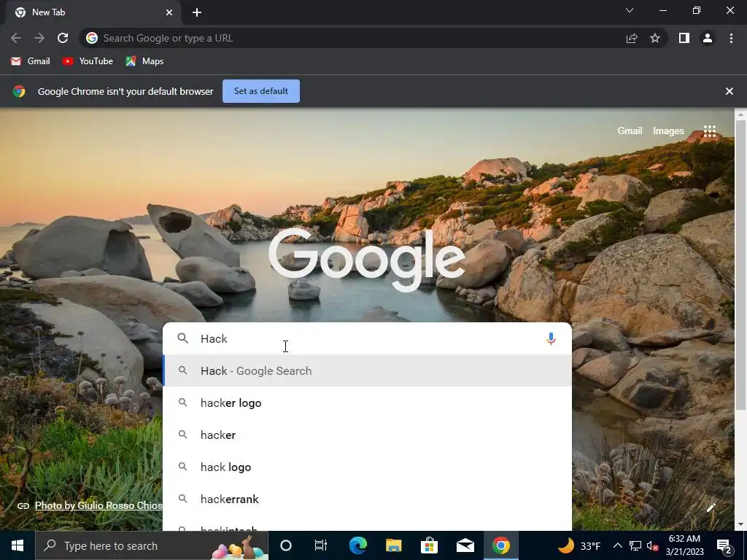Viewport: 747px width, 560px height.
Task: Click the Windows taskbar search box
Action: (x=152, y=545)
